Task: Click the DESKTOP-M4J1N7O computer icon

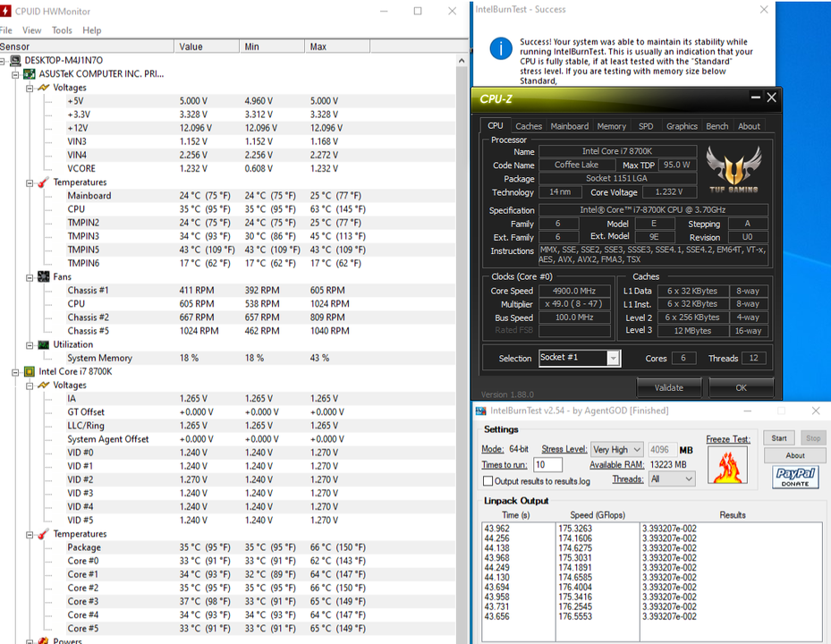Action: click(16, 61)
